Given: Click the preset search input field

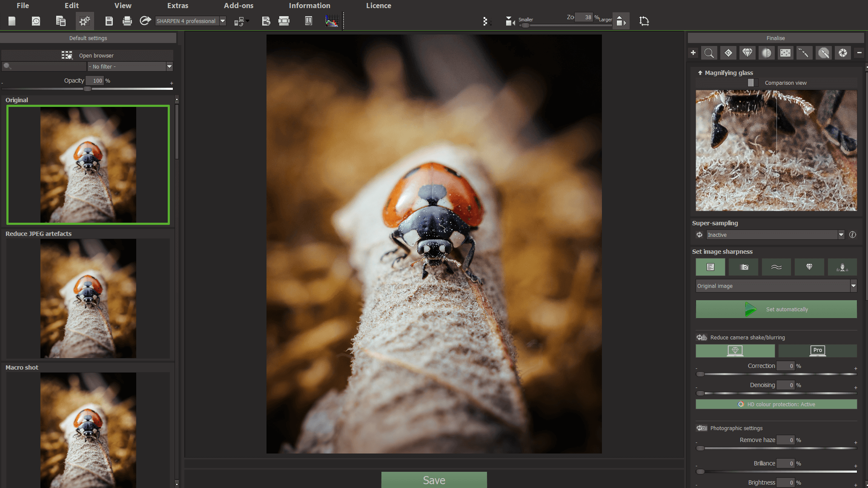Looking at the screenshot, I should coord(44,66).
